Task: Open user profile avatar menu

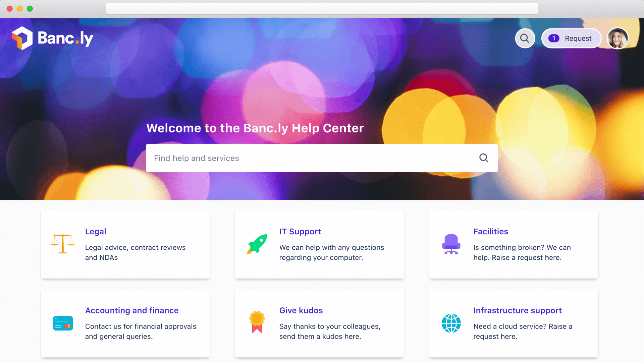Action: point(618,38)
